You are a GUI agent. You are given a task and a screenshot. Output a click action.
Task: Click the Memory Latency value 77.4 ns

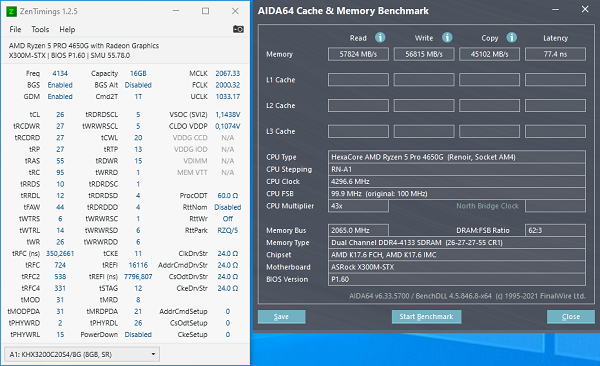(x=555, y=54)
